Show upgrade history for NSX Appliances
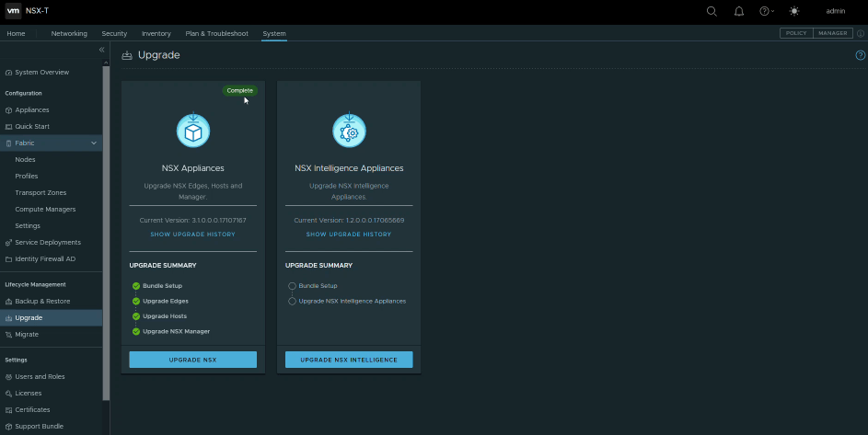The width and height of the screenshot is (868, 435). (192, 235)
